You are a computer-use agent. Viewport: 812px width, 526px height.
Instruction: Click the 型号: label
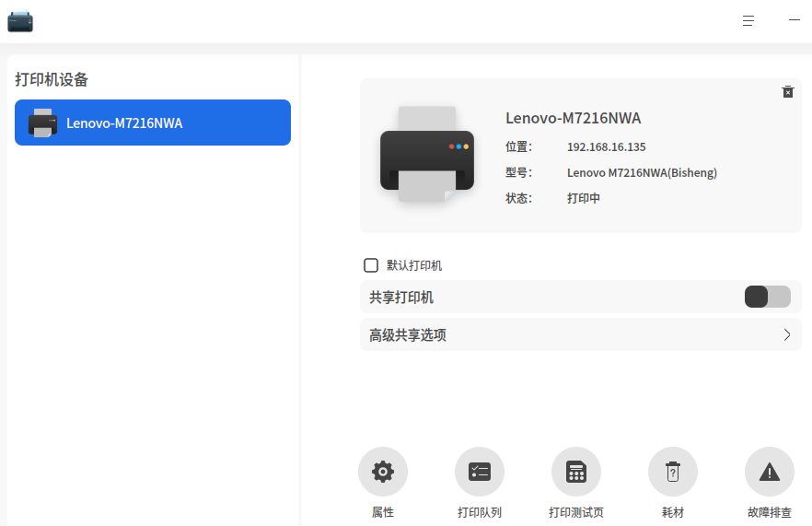[519, 172]
